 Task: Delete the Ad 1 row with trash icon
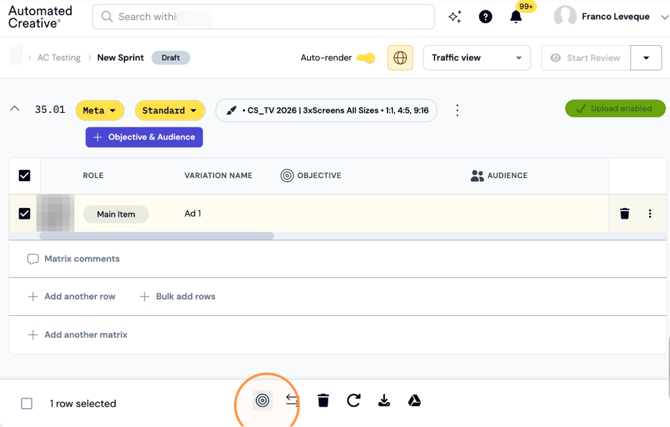(x=625, y=213)
